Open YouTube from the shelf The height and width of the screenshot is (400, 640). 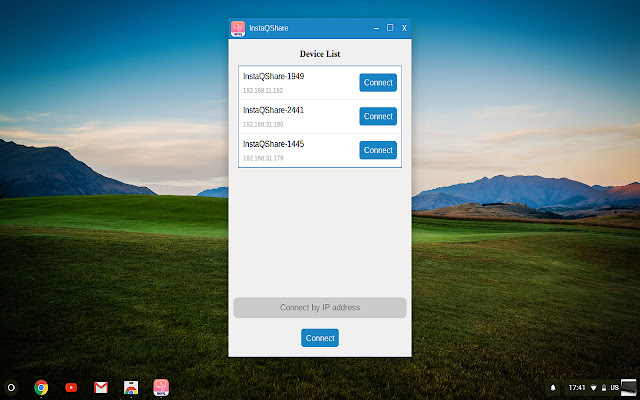[71, 387]
